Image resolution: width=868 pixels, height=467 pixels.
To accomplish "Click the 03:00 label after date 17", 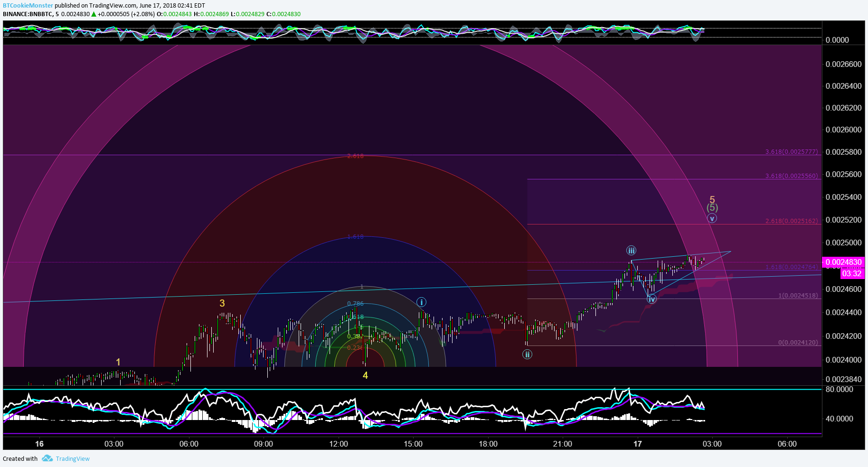I will pyautogui.click(x=712, y=444).
